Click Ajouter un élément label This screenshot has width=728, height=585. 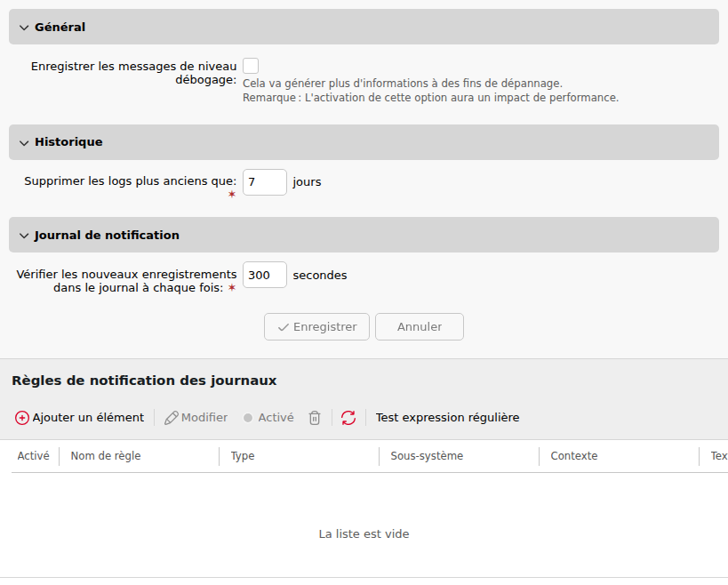[88, 417]
